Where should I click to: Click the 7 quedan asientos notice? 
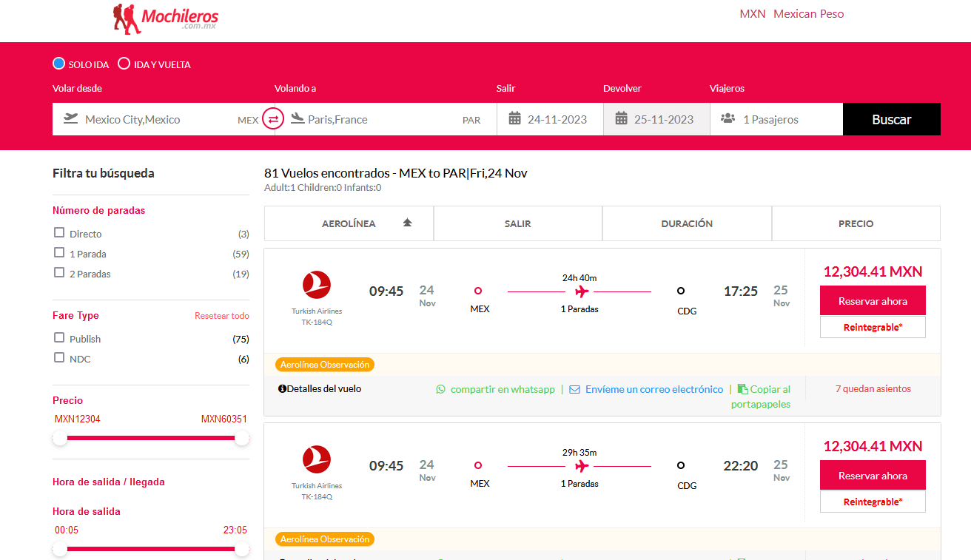click(873, 388)
